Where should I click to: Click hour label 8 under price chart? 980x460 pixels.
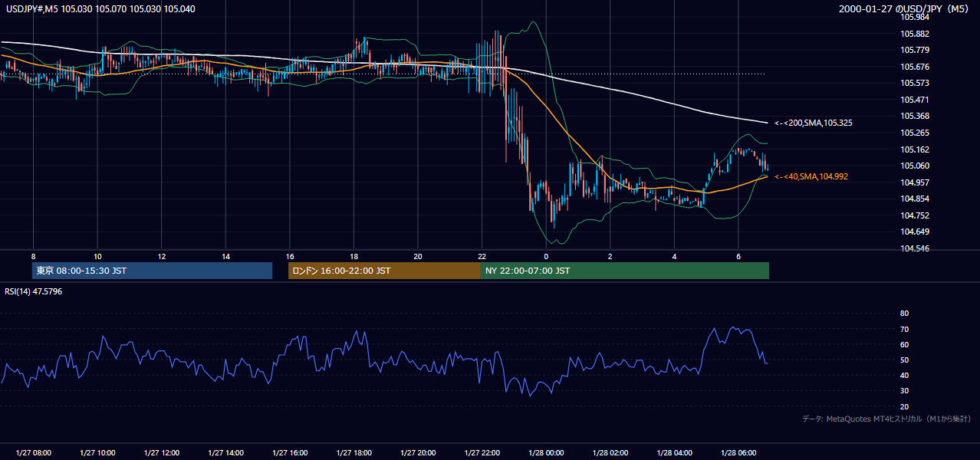click(x=33, y=256)
